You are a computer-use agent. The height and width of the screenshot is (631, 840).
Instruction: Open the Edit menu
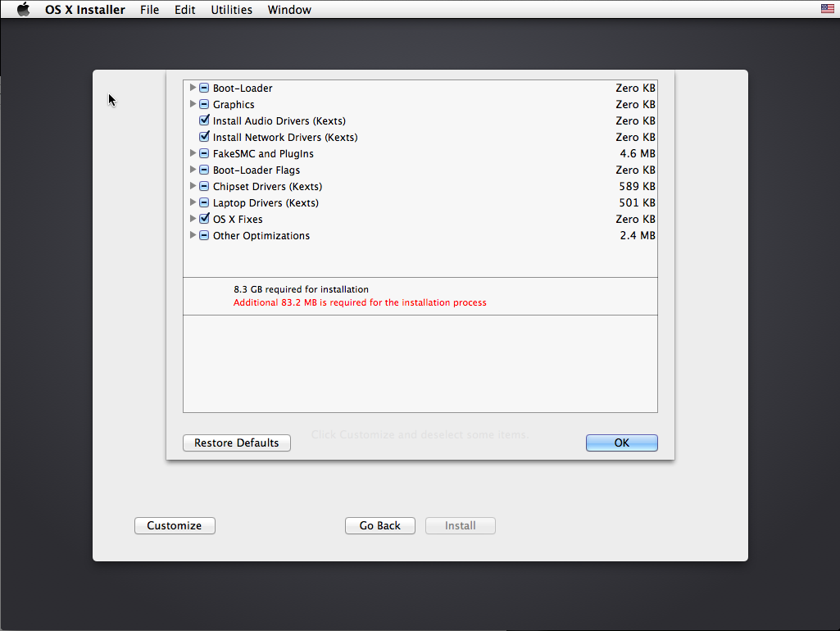click(185, 10)
